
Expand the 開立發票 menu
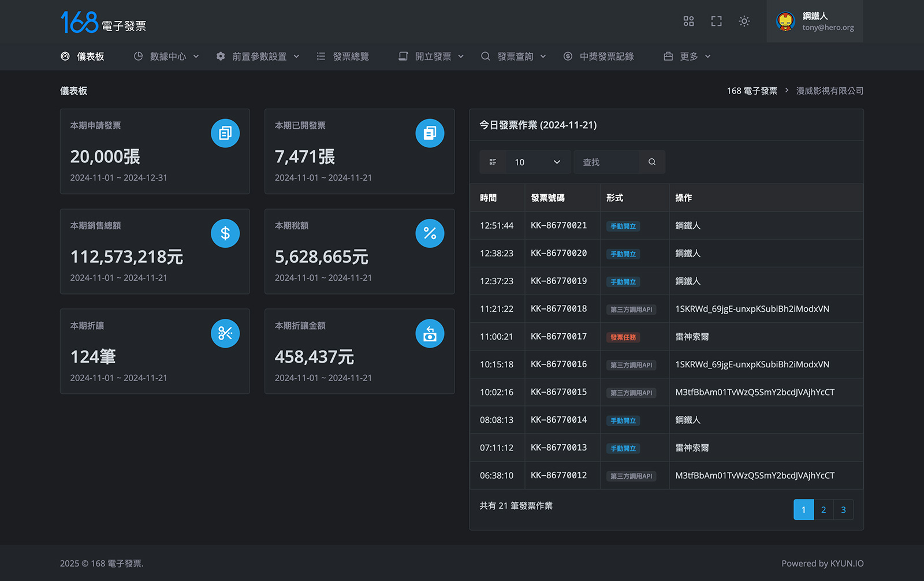(431, 57)
